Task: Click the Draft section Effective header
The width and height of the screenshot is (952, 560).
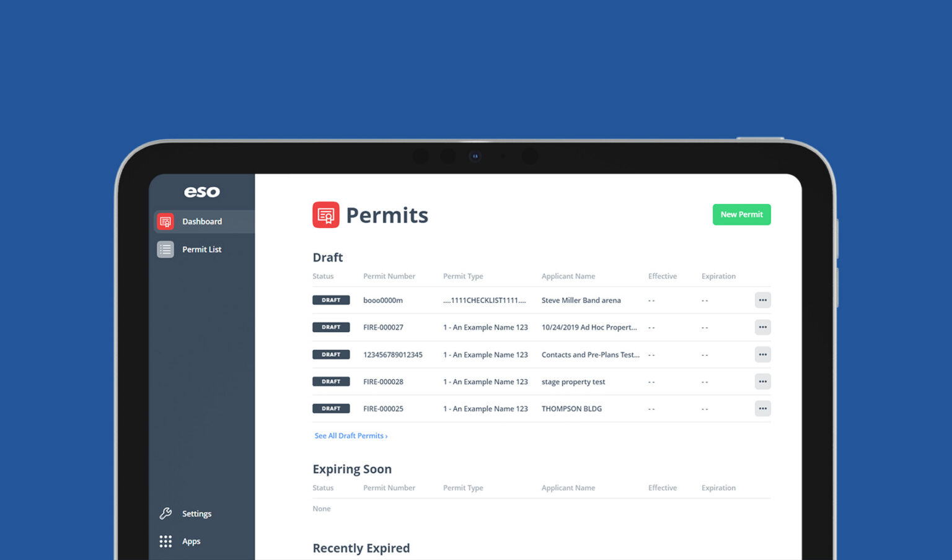Action: (663, 276)
